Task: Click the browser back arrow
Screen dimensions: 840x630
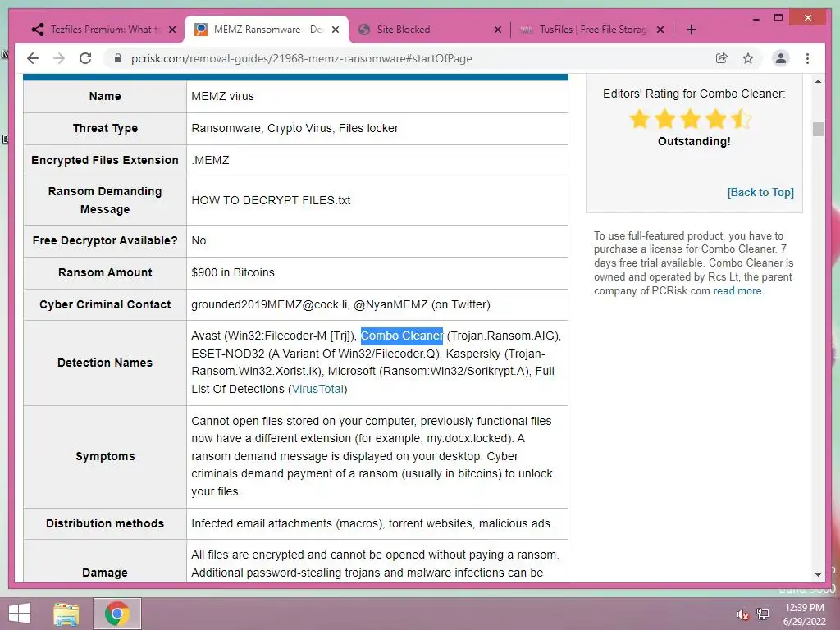Action: [33, 58]
